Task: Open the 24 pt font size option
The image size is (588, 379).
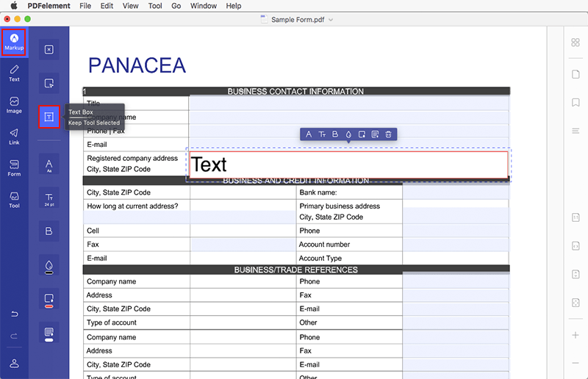Action: click(49, 198)
